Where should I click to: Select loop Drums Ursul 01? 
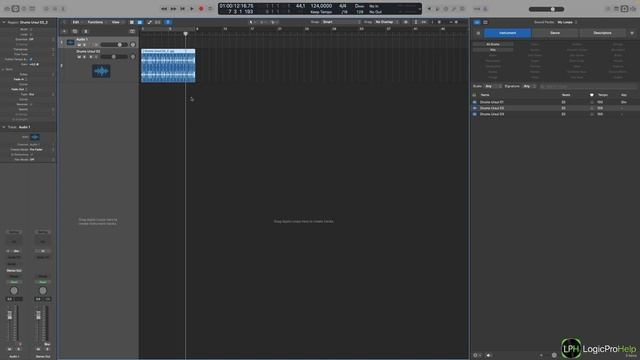(x=555, y=102)
